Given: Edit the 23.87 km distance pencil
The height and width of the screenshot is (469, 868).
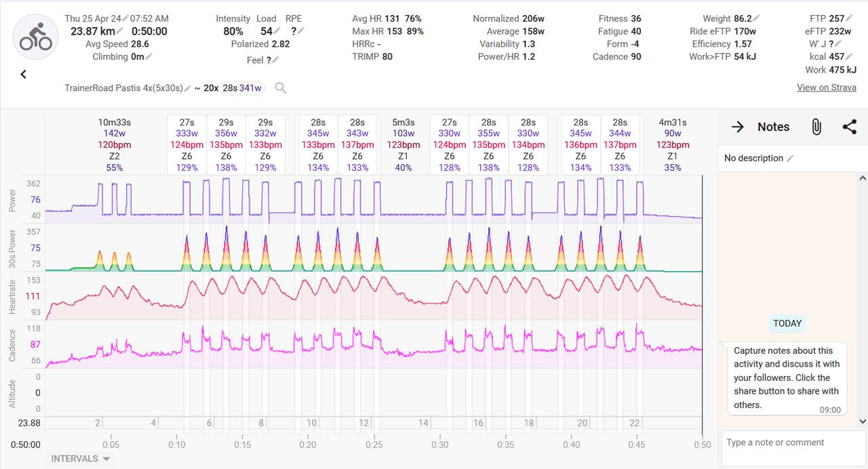Looking at the screenshot, I should click(120, 31).
